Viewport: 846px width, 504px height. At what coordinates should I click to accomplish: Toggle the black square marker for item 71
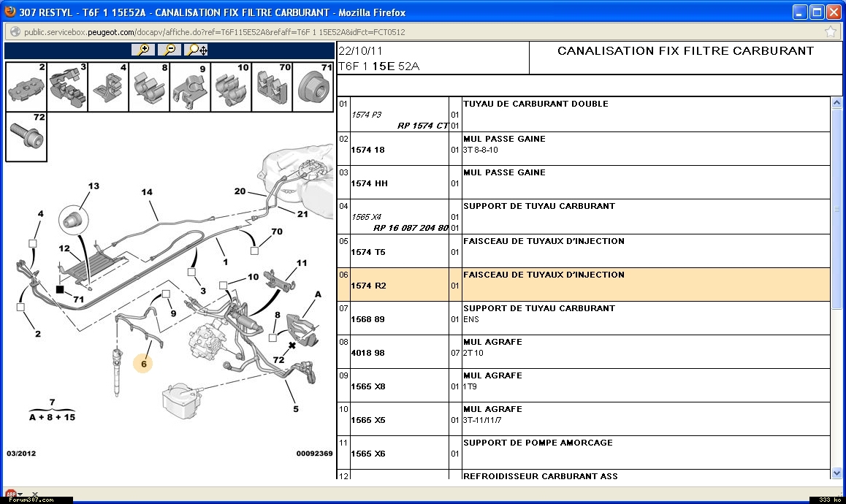click(x=61, y=289)
